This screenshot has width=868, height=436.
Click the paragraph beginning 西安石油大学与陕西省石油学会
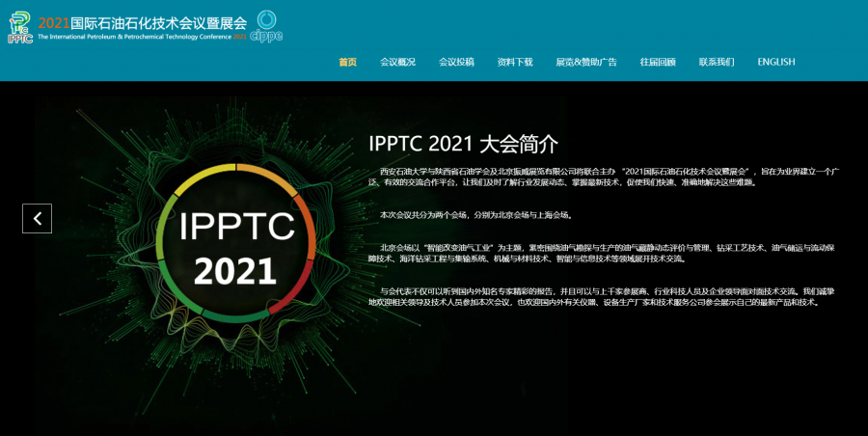tap(604, 177)
